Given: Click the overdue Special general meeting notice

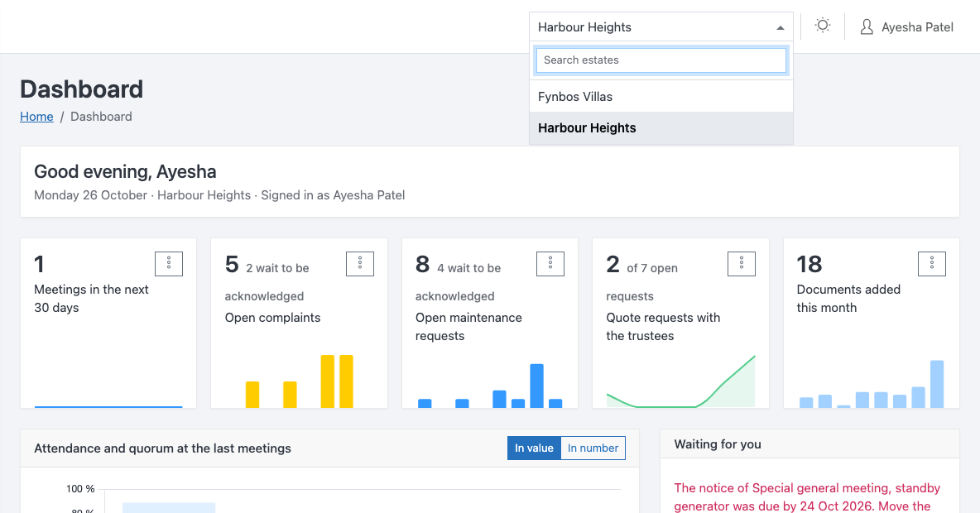Looking at the screenshot, I should pos(808,496).
